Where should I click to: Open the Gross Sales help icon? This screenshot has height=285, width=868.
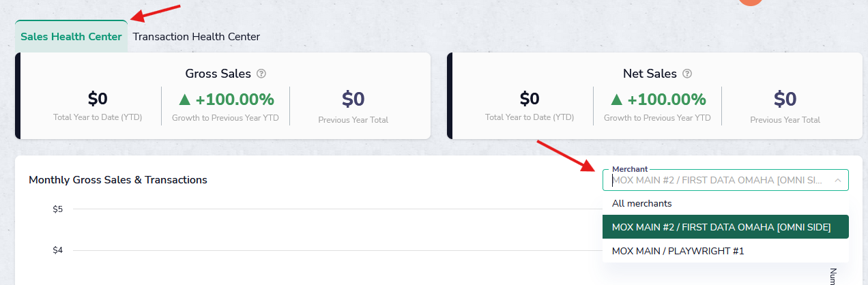coord(261,74)
